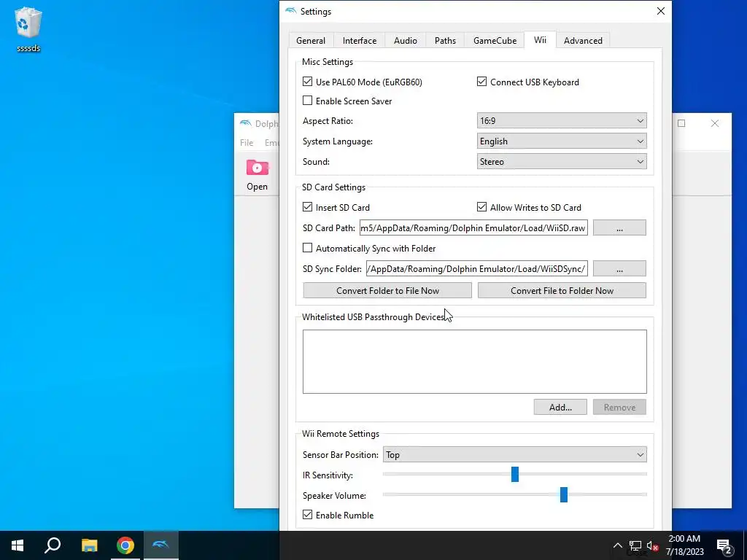Show hidden system tray icons
The height and width of the screenshot is (560, 747).
point(617,545)
